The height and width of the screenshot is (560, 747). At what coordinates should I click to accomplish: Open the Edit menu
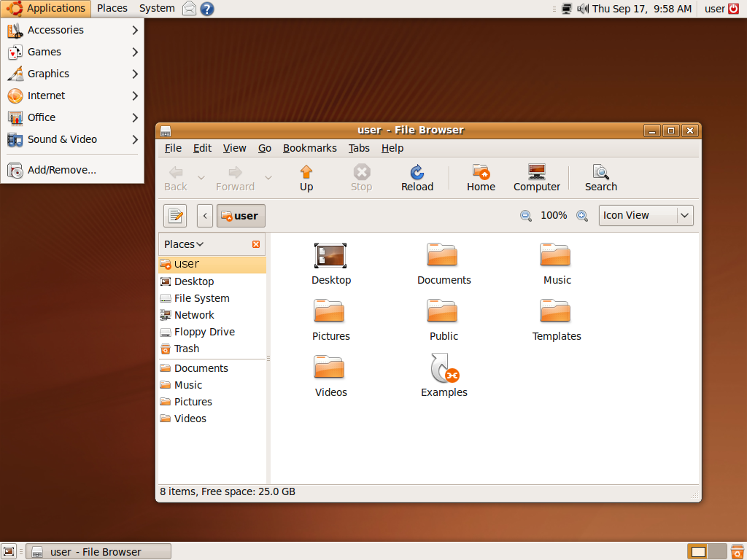202,148
